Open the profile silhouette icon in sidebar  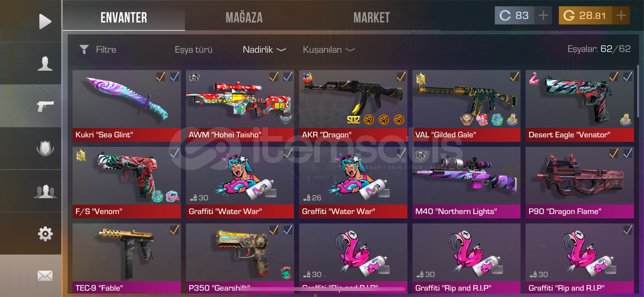[x=45, y=64]
